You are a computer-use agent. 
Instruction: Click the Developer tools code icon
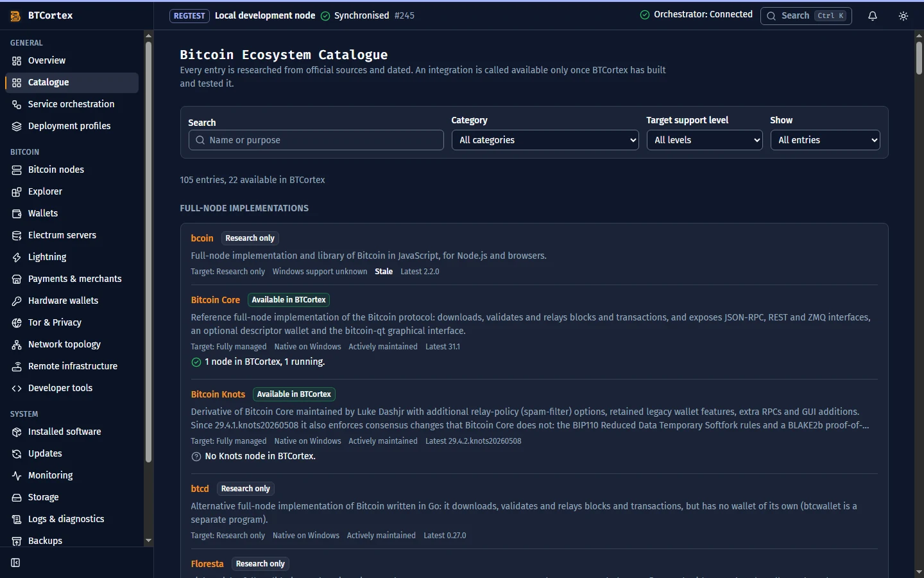(x=17, y=388)
